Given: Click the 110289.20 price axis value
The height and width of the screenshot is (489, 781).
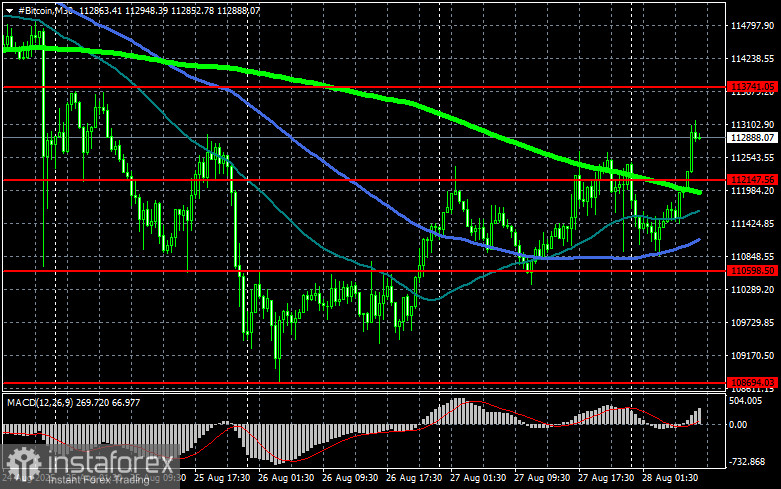Looking at the screenshot, I should click(x=752, y=289).
